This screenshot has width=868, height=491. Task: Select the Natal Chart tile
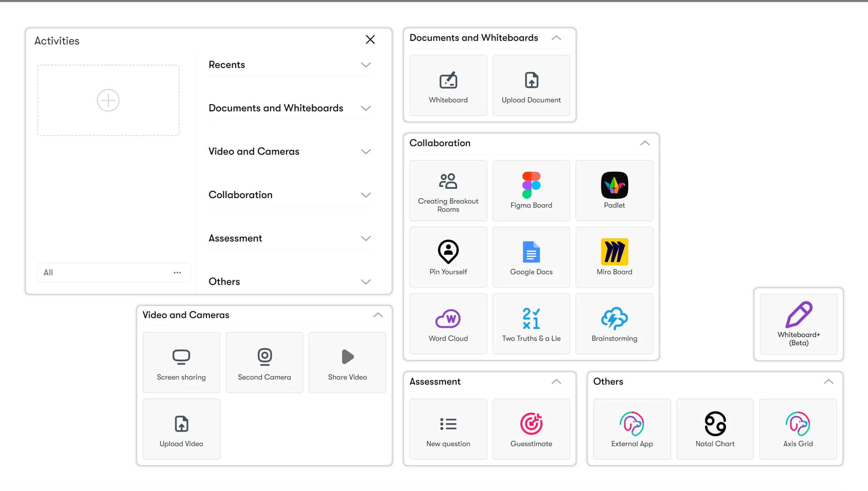tap(715, 429)
